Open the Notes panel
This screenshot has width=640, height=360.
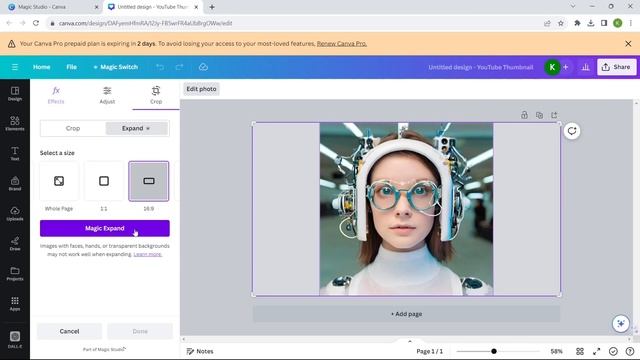point(200,351)
